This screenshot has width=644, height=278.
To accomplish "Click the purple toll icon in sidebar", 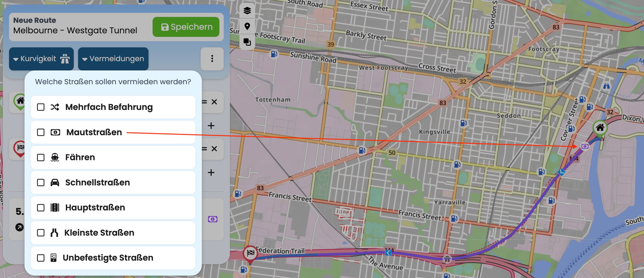I will tap(213, 219).
